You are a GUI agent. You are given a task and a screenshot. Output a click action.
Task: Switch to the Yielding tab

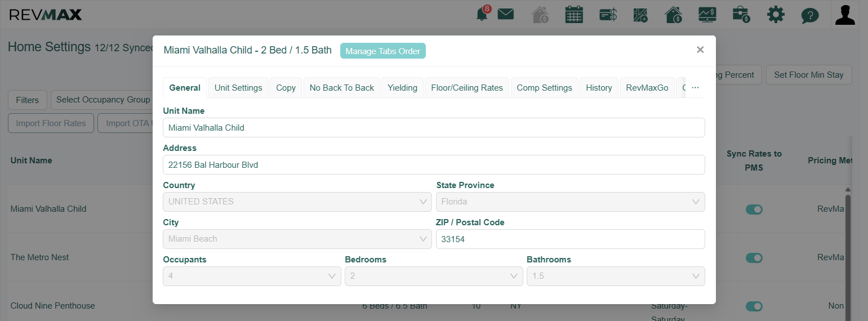point(402,88)
